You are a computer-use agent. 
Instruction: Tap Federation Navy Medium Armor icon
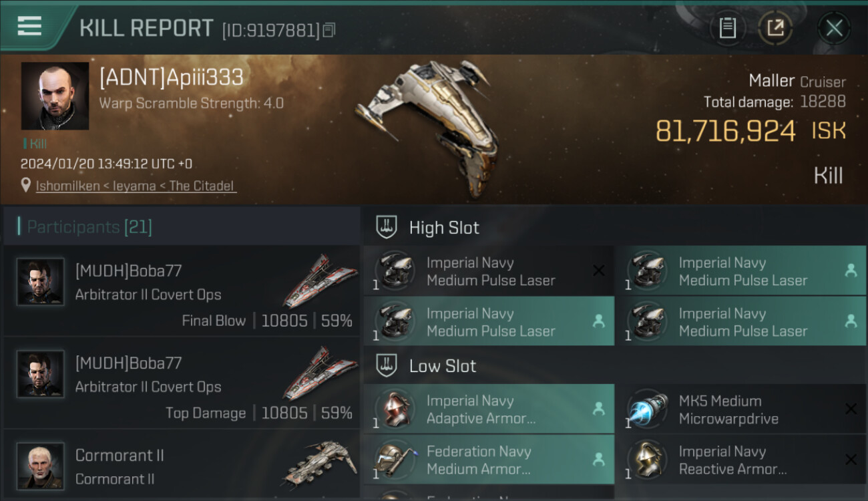coord(395,460)
